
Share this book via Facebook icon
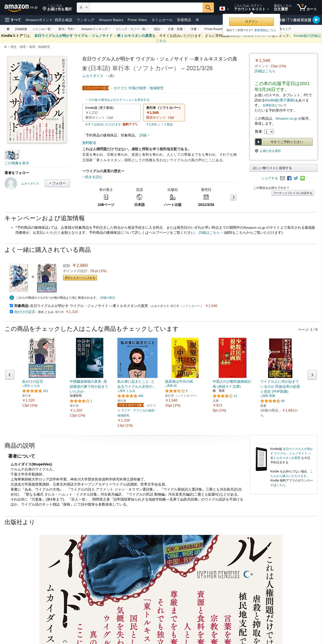tap(289, 178)
